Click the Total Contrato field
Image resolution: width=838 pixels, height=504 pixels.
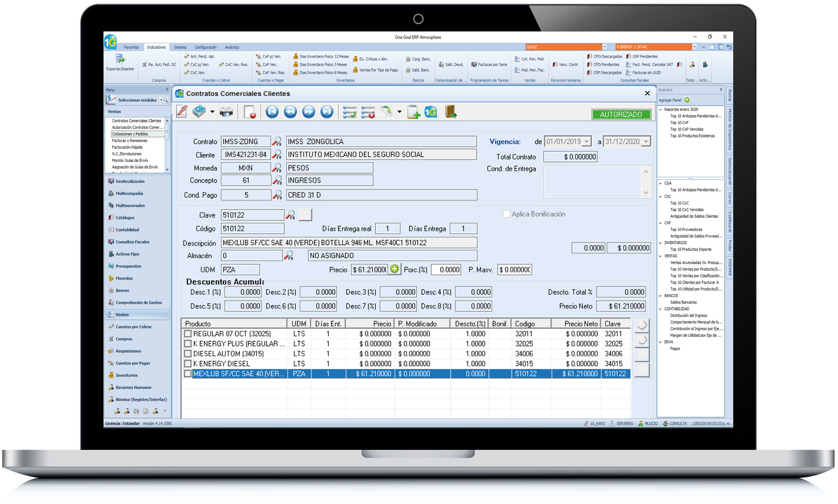[x=570, y=157]
